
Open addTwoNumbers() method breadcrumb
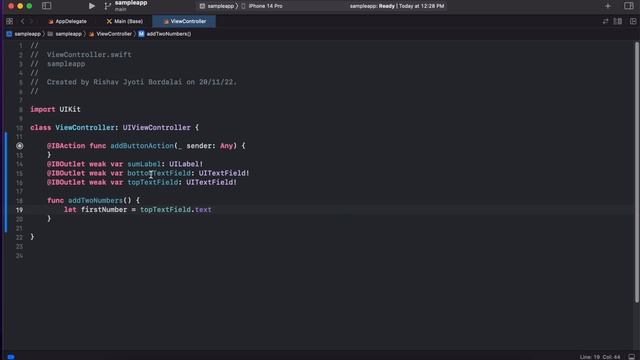point(165,34)
